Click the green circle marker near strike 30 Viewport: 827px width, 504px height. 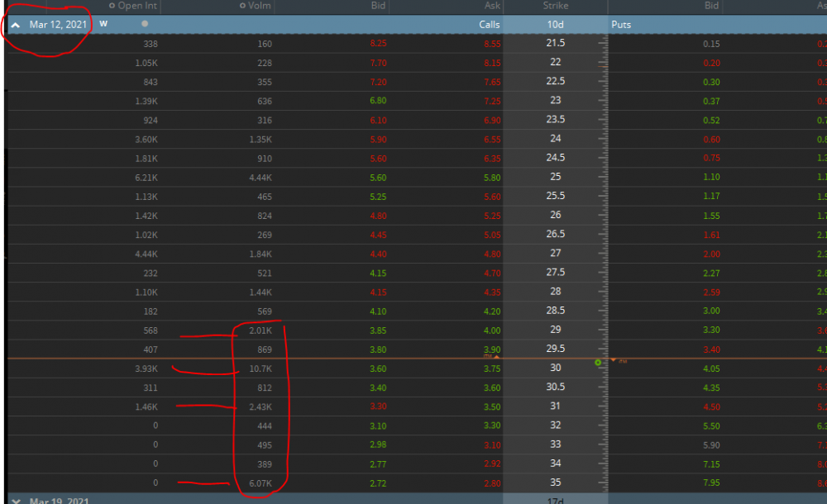[x=598, y=363]
